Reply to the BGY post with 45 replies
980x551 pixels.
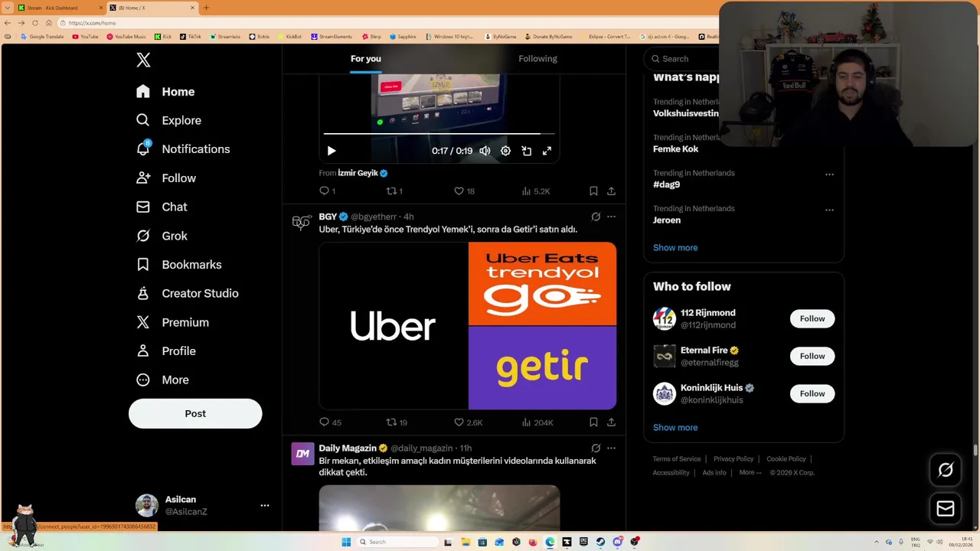[331, 422]
